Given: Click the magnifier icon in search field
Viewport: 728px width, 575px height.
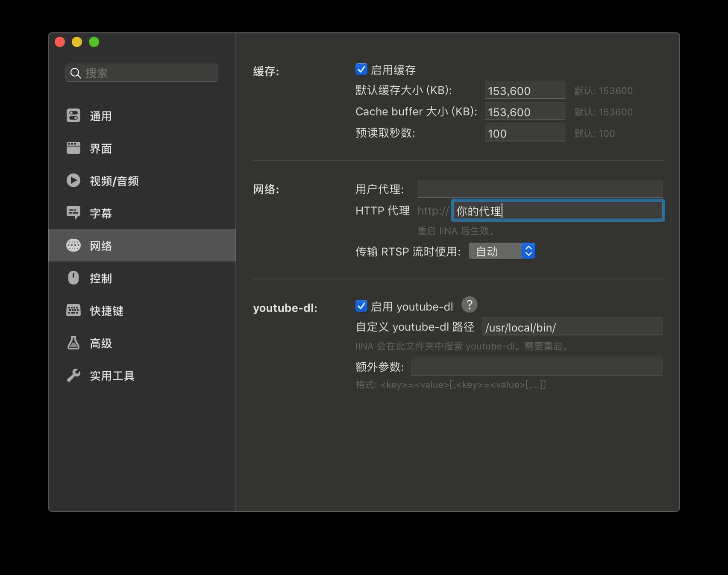Looking at the screenshot, I should click(76, 73).
